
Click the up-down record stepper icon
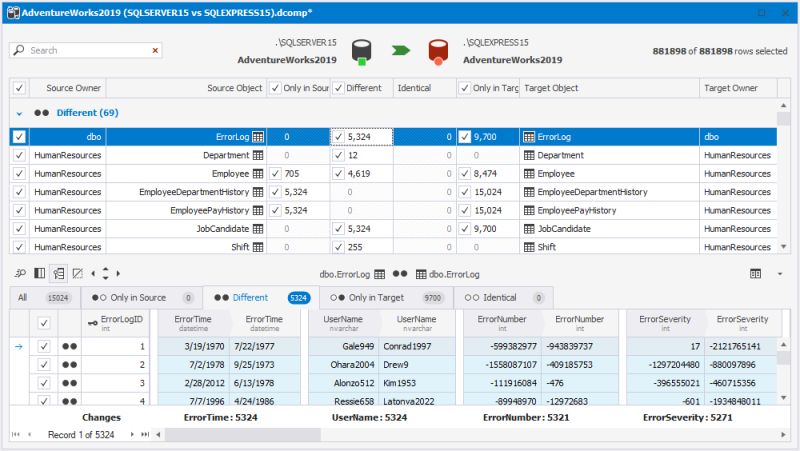(x=105, y=273)
